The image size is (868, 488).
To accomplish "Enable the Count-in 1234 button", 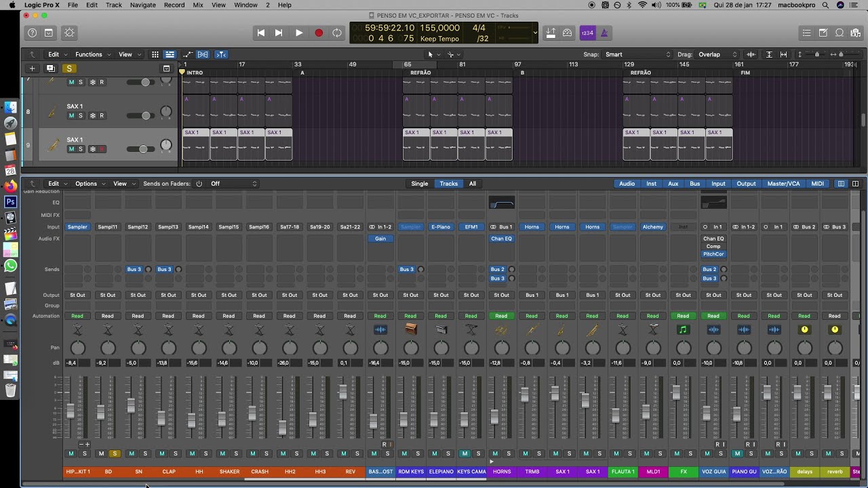I will point(587,33).
